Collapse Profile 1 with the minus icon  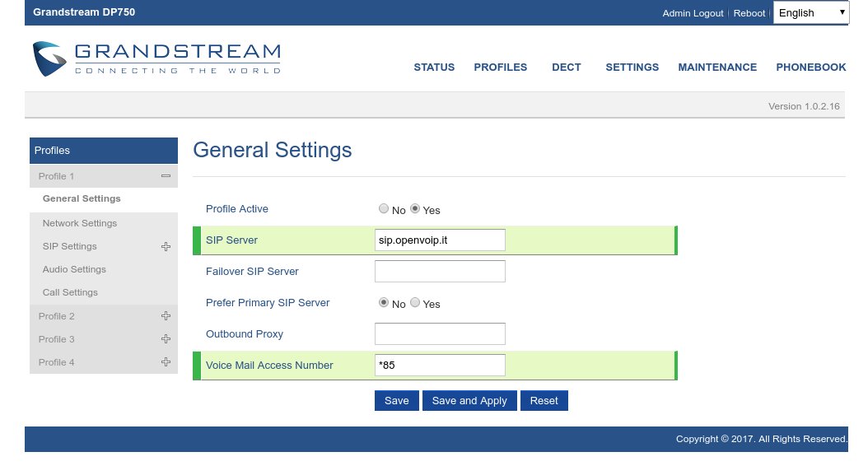click(x=166, y=176)
